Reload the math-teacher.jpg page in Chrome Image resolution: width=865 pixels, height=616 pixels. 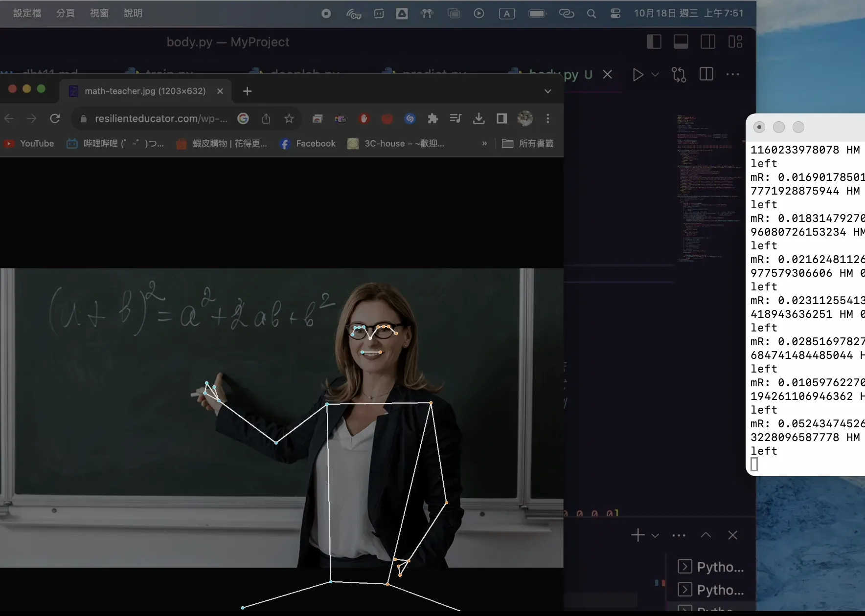[55, 118]
